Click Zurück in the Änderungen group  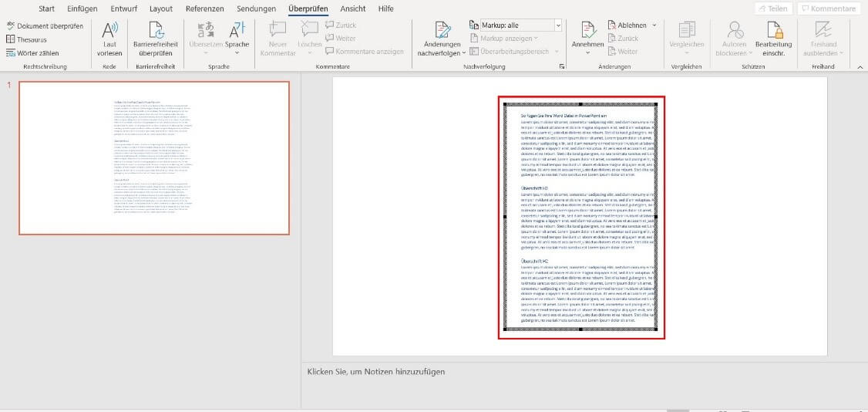(624, 39)
